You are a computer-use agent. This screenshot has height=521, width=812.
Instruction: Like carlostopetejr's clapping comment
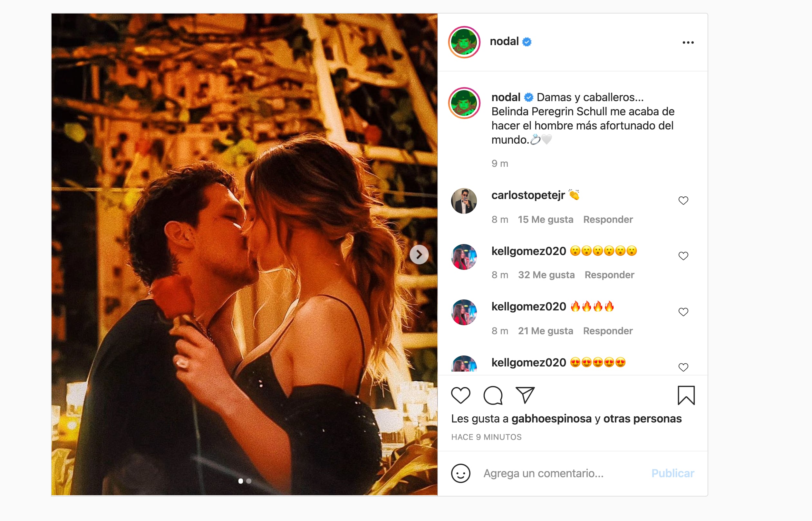[x=683, y=201]
